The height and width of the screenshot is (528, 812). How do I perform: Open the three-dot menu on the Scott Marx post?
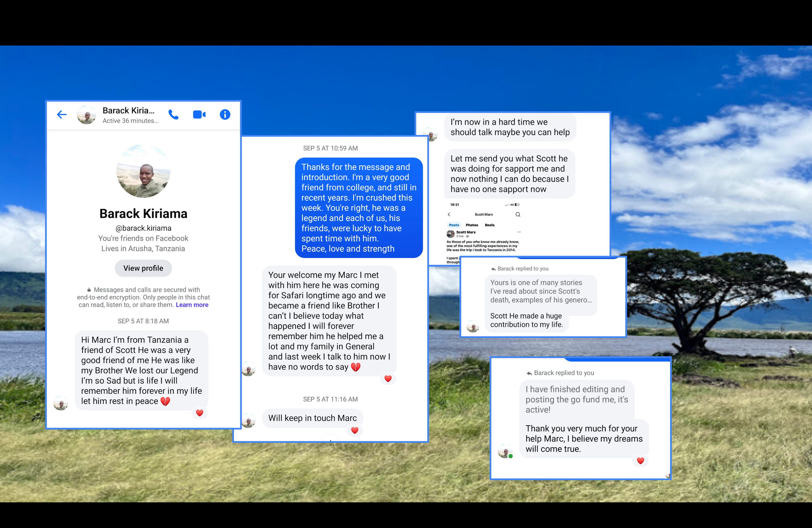click(x=519, y=232)
